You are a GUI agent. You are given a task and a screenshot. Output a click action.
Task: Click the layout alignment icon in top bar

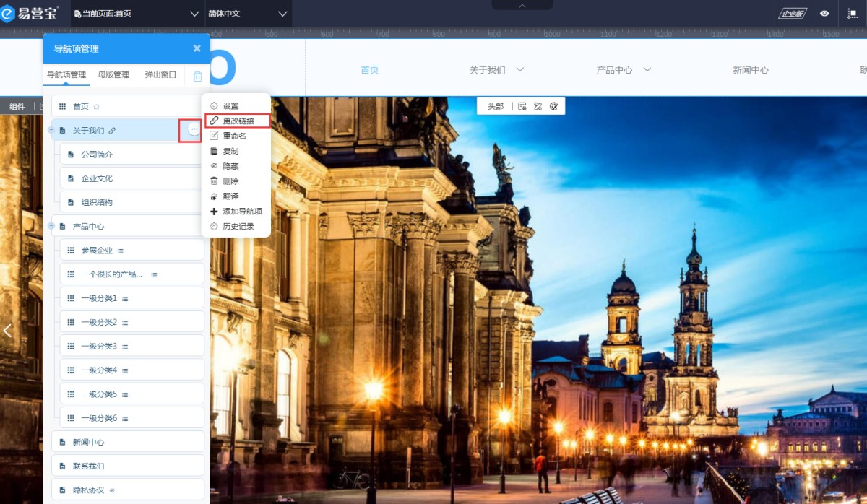[852, 13]
